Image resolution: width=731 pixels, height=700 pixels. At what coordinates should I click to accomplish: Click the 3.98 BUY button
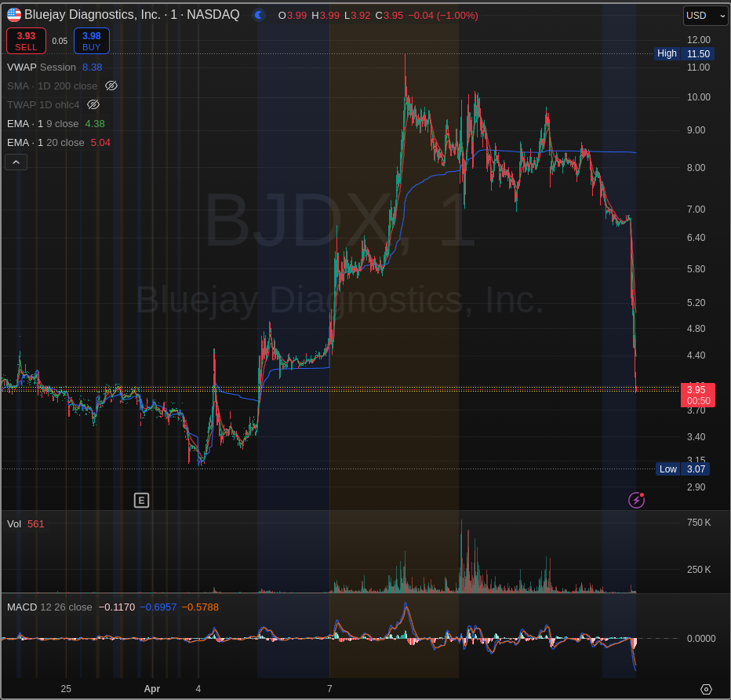(91, 41)
